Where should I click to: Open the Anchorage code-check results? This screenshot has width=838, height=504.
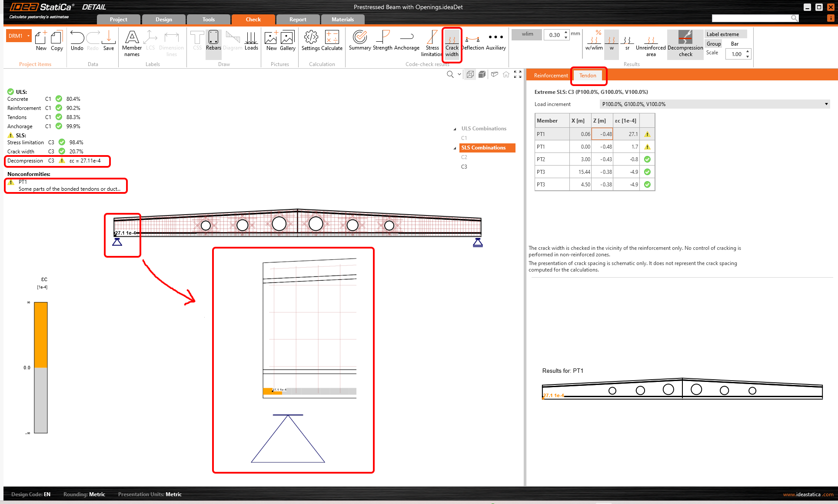tap(406, 41)
